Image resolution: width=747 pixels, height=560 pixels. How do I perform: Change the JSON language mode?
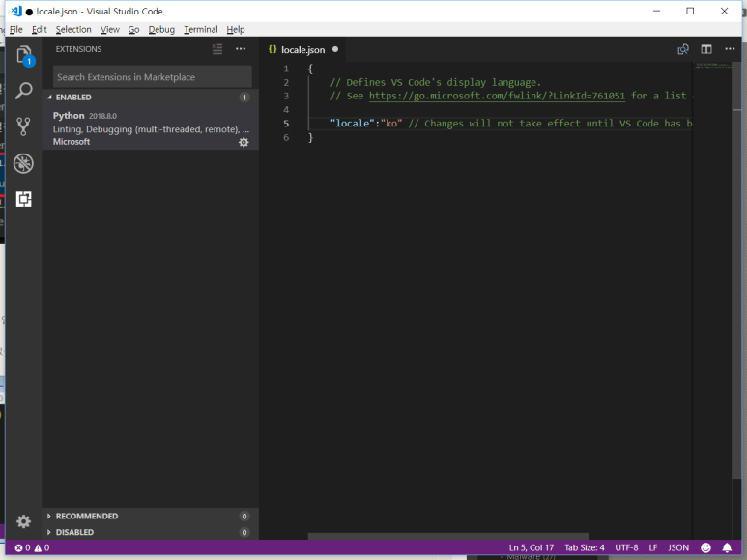678,547
